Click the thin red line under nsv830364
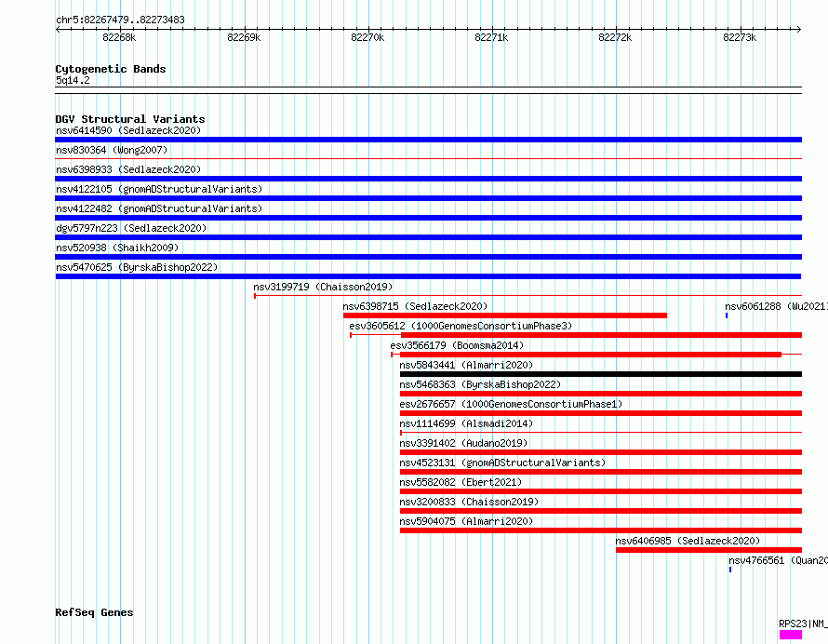The image size is (828, 644). tap(428, 158)
